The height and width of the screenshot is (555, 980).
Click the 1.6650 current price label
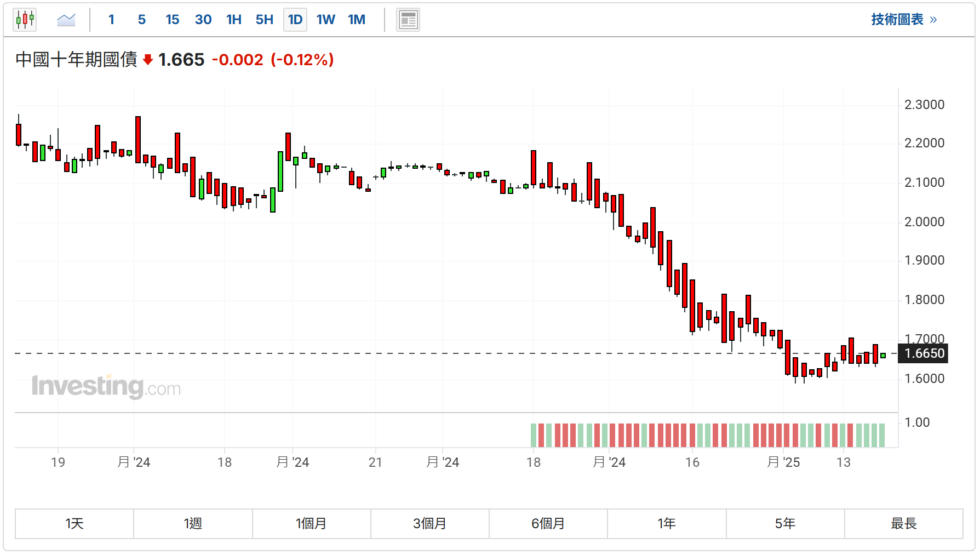(924, 353)
